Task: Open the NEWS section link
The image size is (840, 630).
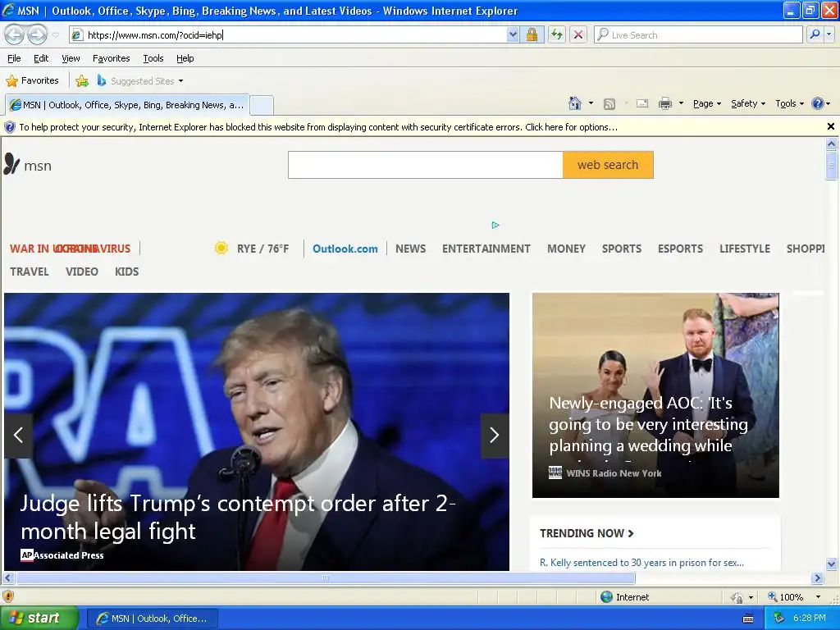Action: pos(410,249)
